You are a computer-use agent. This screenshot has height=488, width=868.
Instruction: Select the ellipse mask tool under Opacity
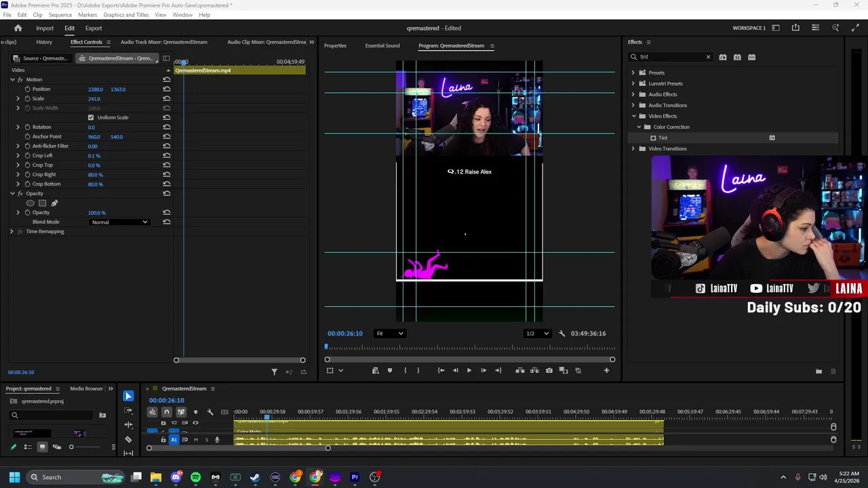30,203
